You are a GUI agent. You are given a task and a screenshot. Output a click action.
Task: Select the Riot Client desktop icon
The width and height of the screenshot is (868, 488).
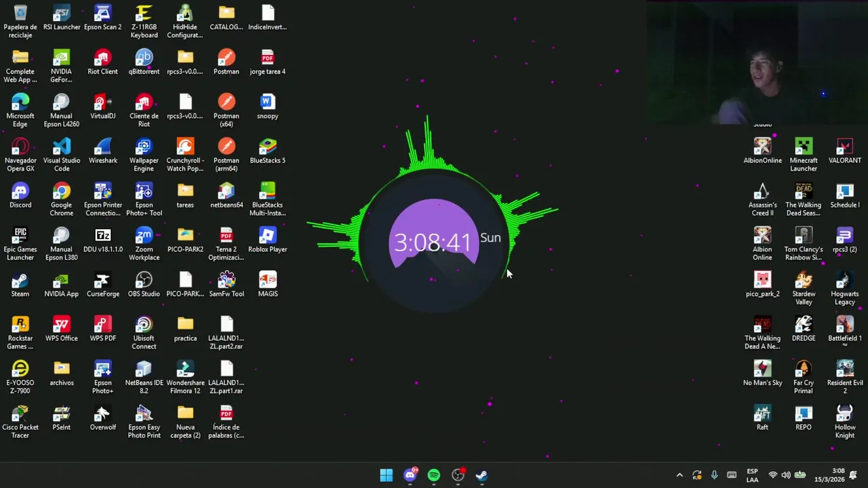pyautogui.click(x=103, y=62)
